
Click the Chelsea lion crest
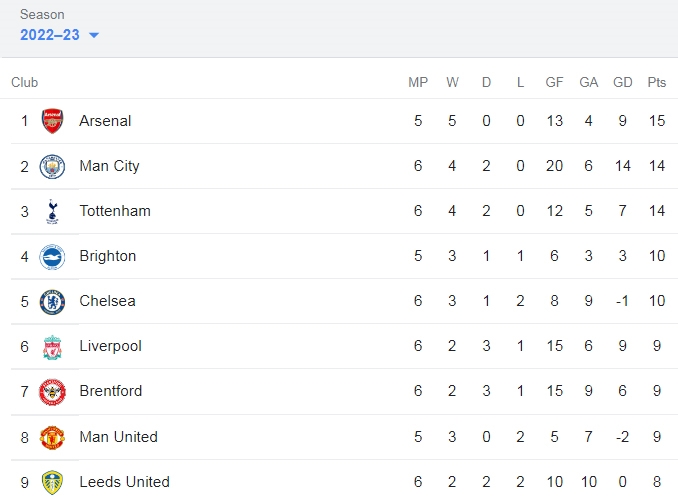click(52, 302)
